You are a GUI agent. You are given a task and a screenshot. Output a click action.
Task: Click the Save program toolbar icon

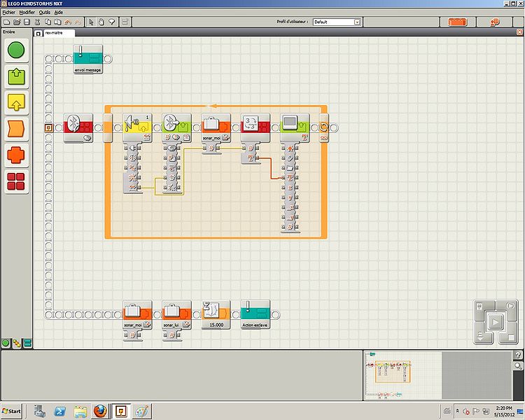coord(27,22)
